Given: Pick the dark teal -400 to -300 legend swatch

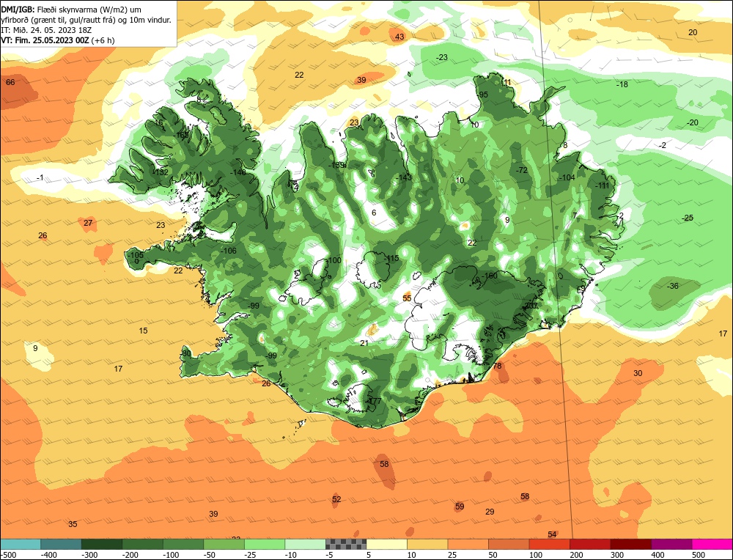Looking at the screenshot, I should [x=62, y=544].
